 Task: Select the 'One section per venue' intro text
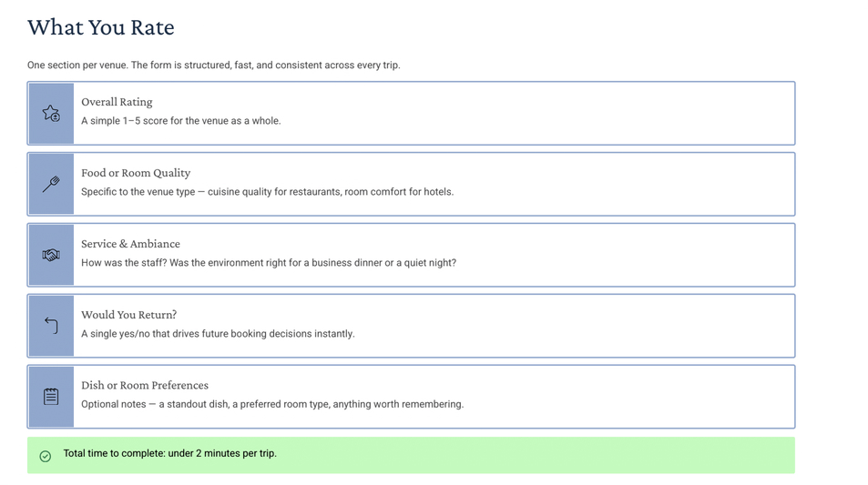[214, 66]
